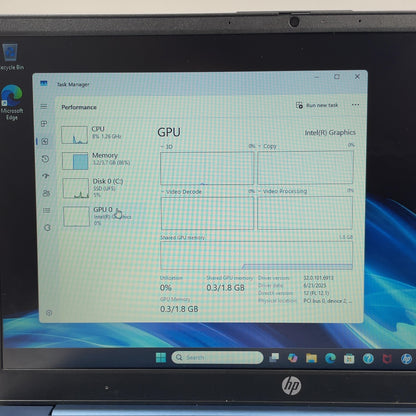Open Task View on the taskbar
Screen dimensions: 416x416
274,358
